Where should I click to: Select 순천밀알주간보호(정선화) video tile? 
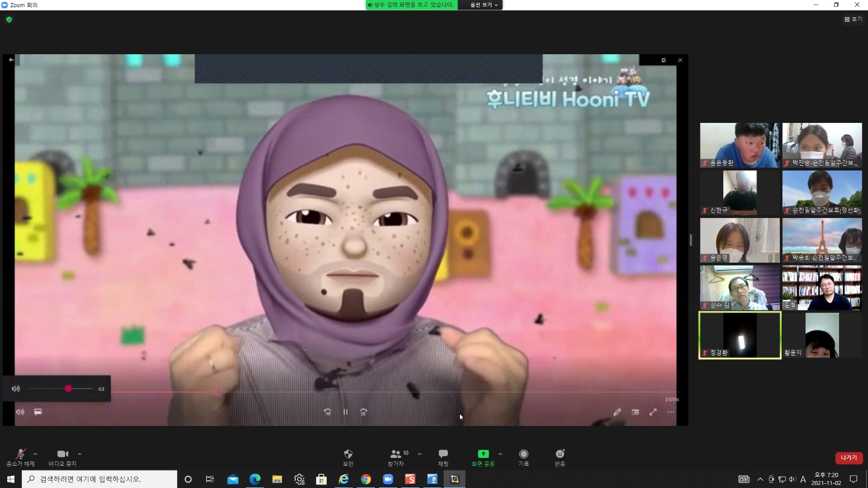[x=822, y=193]
